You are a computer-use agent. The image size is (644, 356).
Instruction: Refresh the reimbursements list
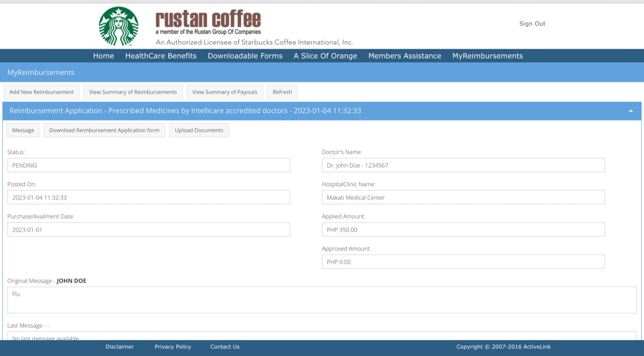[x=282, y=92]
